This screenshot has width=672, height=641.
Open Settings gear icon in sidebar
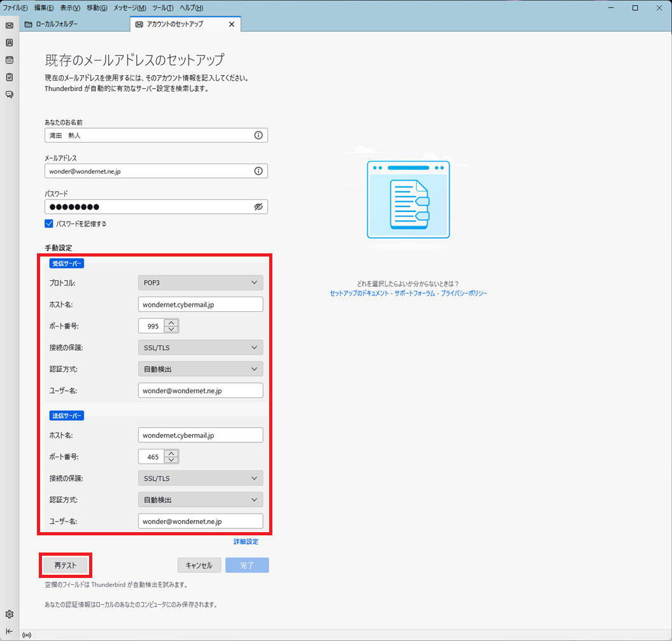tap(10, 614)
